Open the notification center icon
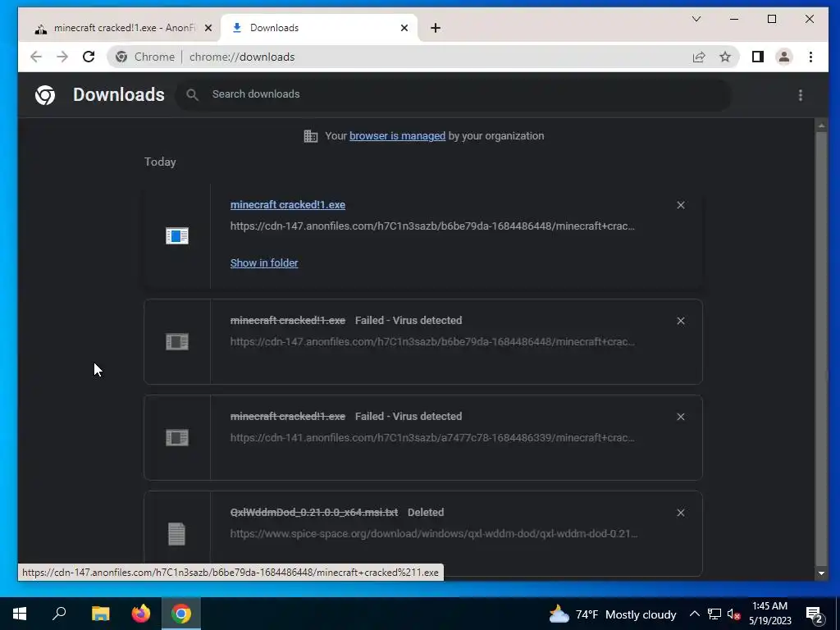 815,614
